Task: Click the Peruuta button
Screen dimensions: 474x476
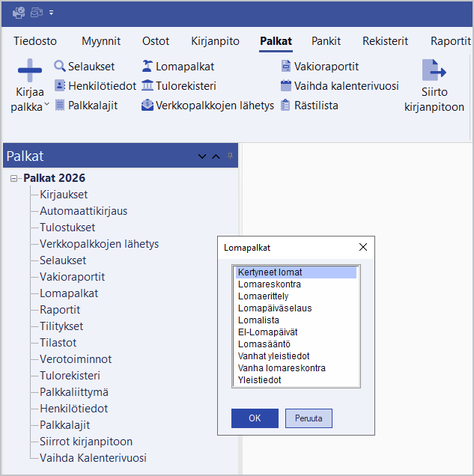Action: (309, 418)
